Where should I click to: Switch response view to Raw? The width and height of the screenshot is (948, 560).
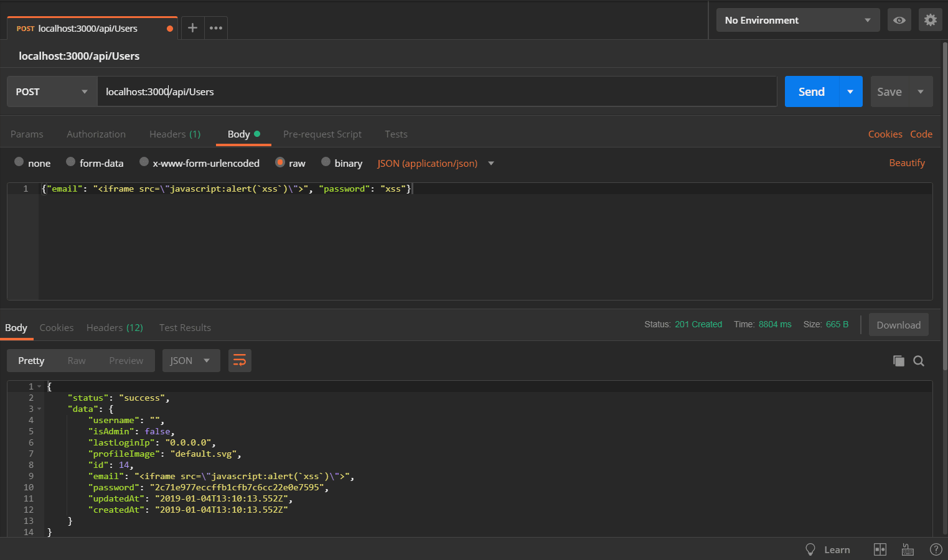point(77,360)
